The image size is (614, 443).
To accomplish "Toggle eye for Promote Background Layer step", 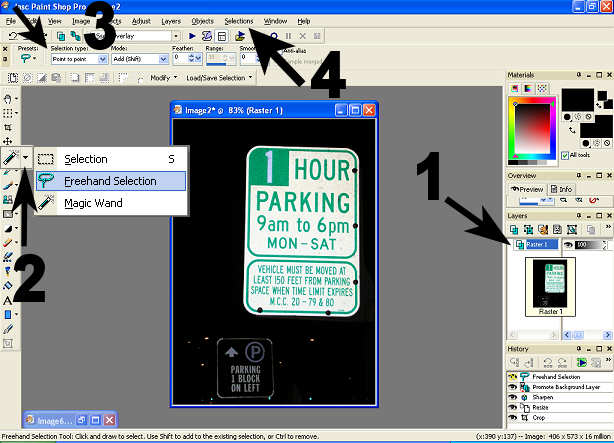I will click(512, 387).
